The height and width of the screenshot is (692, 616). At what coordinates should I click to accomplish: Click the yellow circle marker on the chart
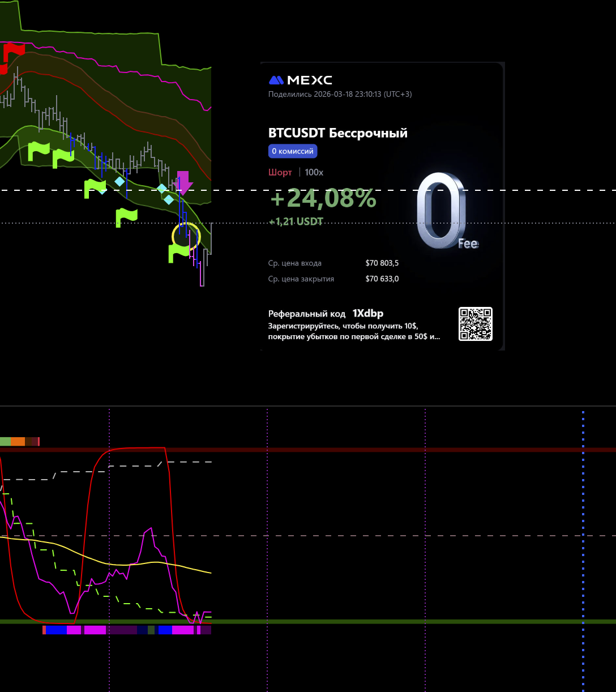pos(186,235)
